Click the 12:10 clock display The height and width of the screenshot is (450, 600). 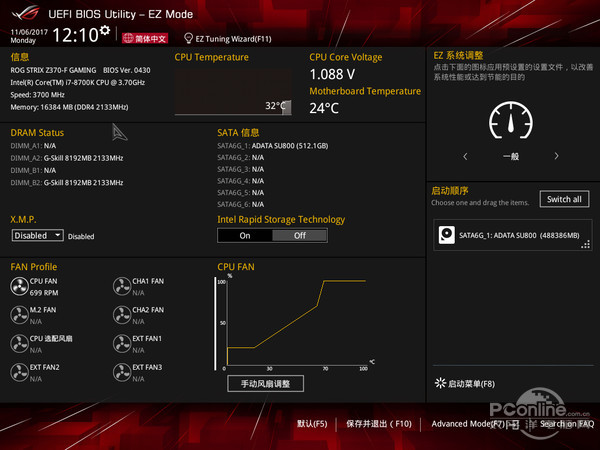click(75, 35)
